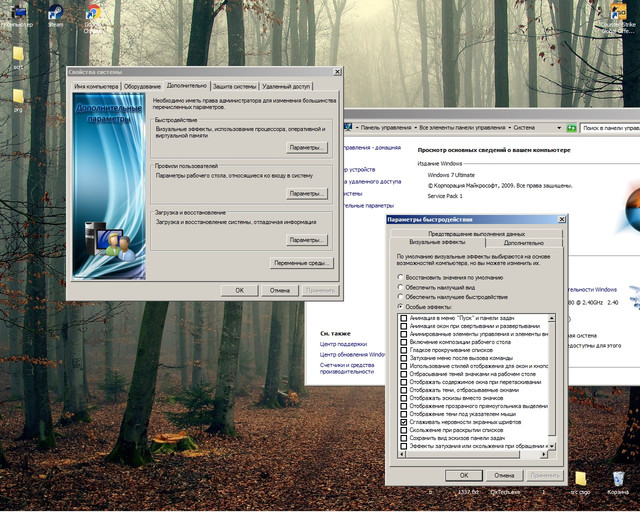
Task: Open the 'Удаленный доступ' tab
Action: tap(286, 87)
